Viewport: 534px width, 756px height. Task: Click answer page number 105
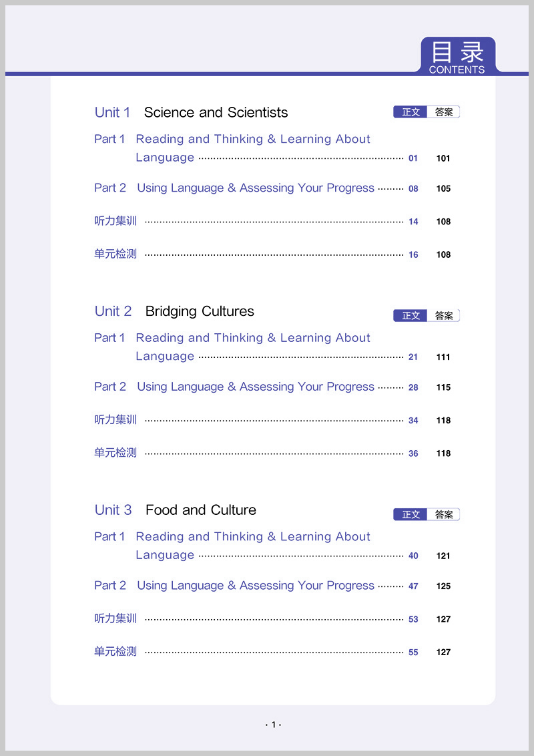443,188
